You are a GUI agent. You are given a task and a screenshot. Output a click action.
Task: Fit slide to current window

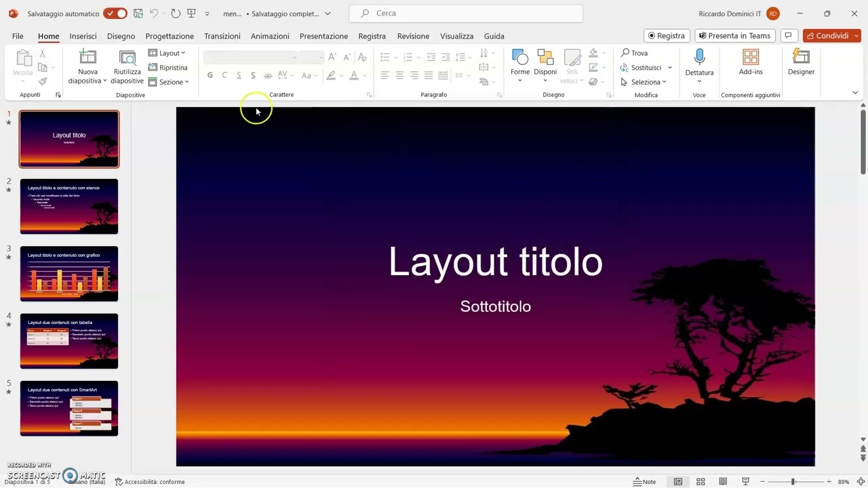[x=860, y=482]
